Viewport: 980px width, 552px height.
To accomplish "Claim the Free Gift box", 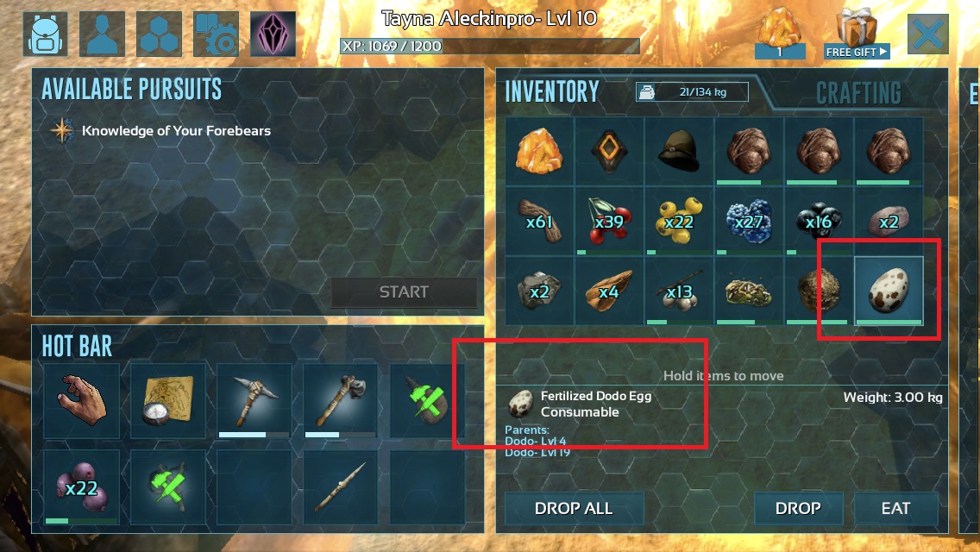I will point(857,34).
